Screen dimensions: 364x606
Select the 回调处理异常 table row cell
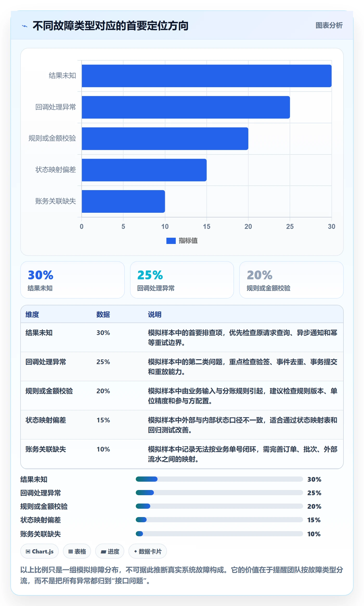point(46,362)
